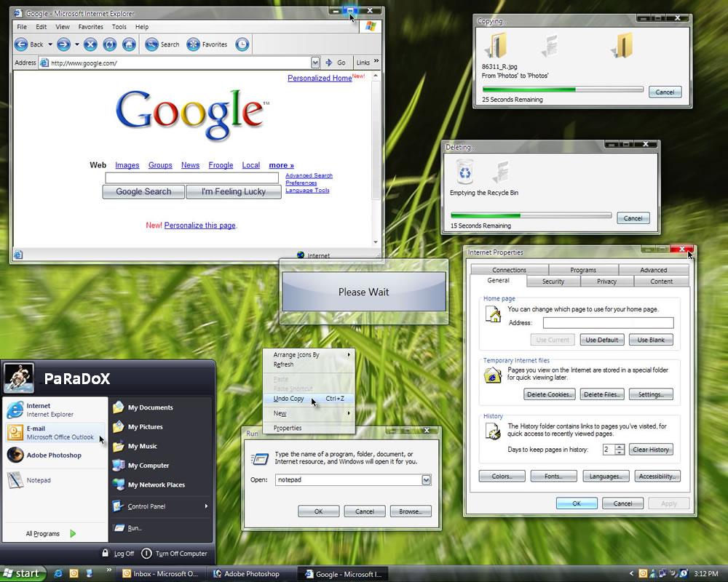Image resolution: width=728 pixels, height=582 pixels.
Task: Switch to the Security tab
Action: 553,282
